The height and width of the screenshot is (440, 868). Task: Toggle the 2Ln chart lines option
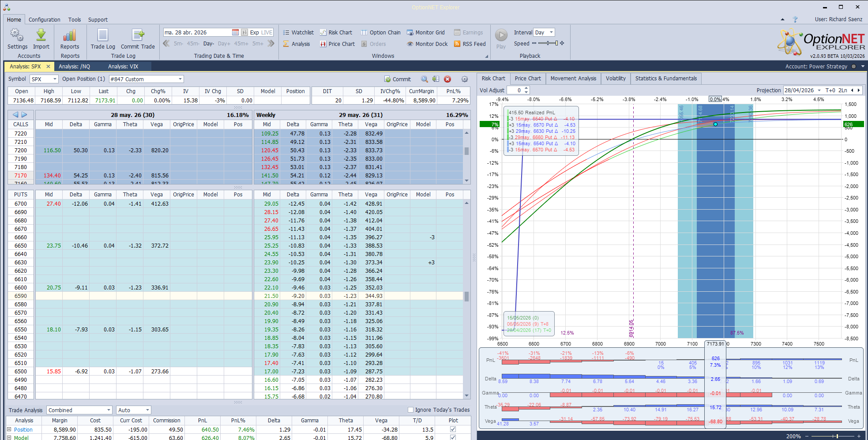[842, 90]
